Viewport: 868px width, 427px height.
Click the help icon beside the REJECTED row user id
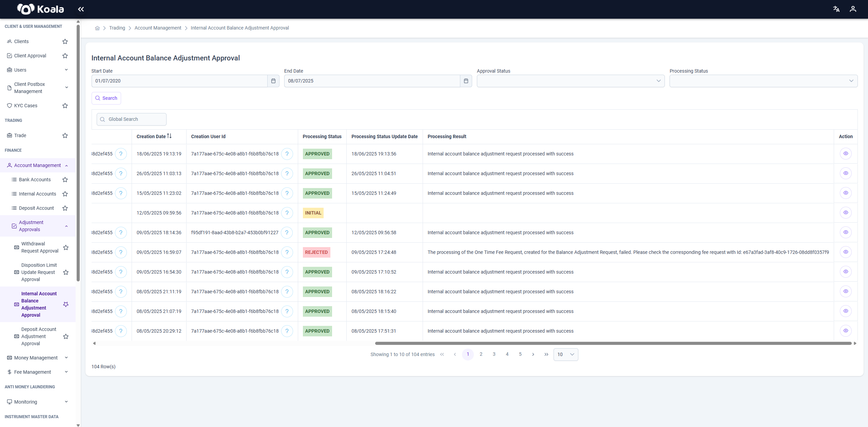[287, 252]
